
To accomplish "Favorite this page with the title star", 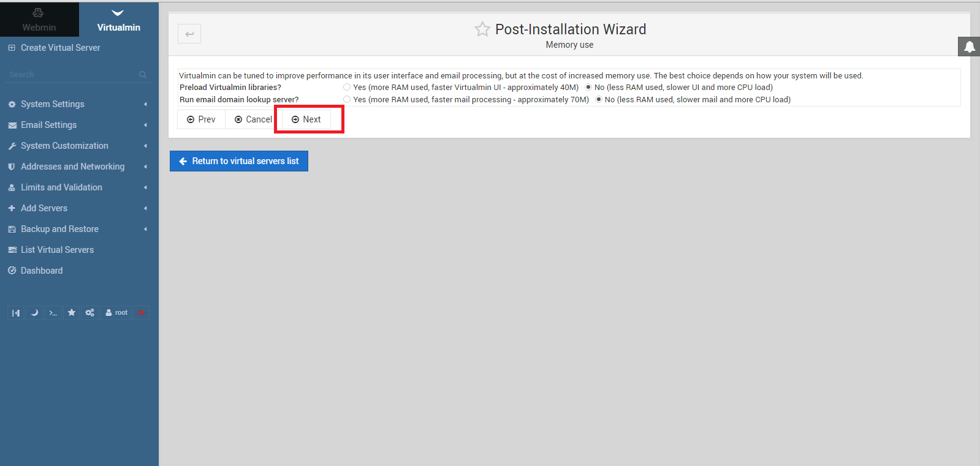I will point(482,29).
